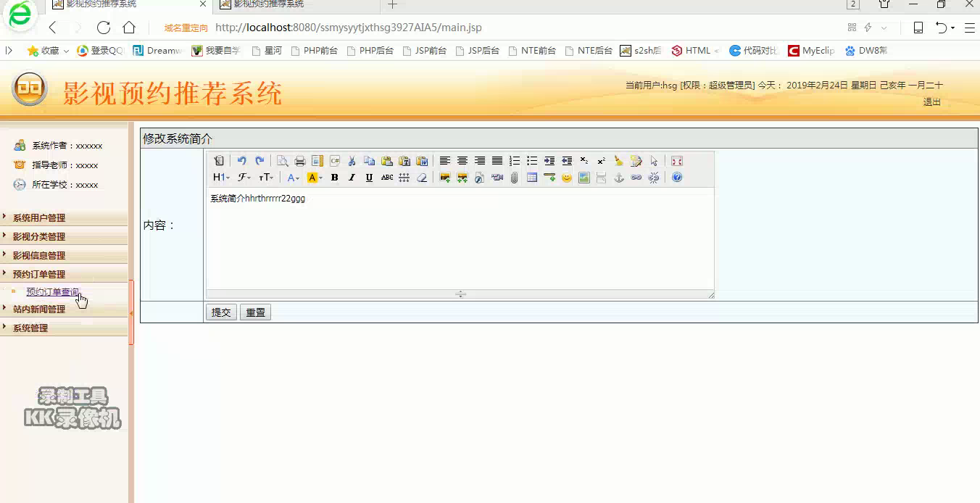The width and height of the screenshot is (980, 503).
Task: Center align text in the editor
Action: click(x=462, y=161)
